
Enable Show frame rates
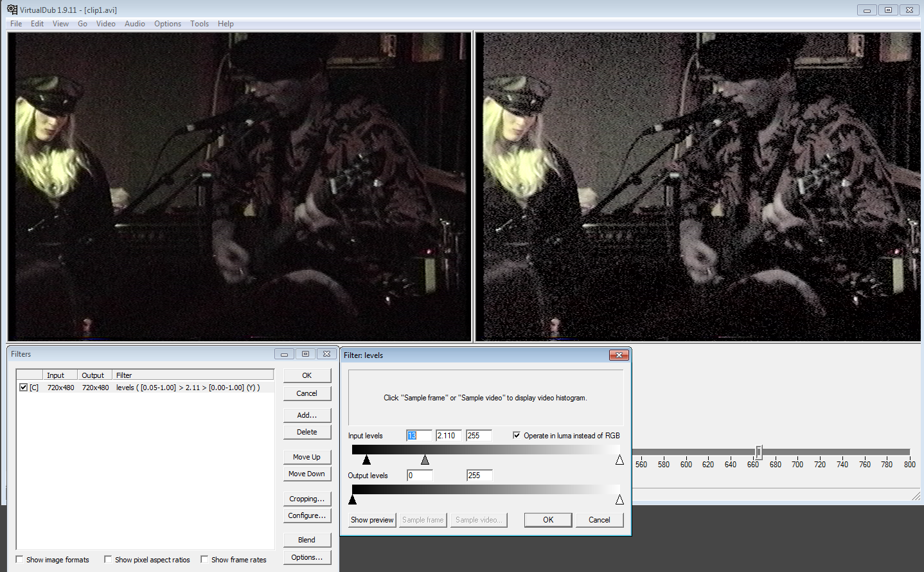coord(204,559)
